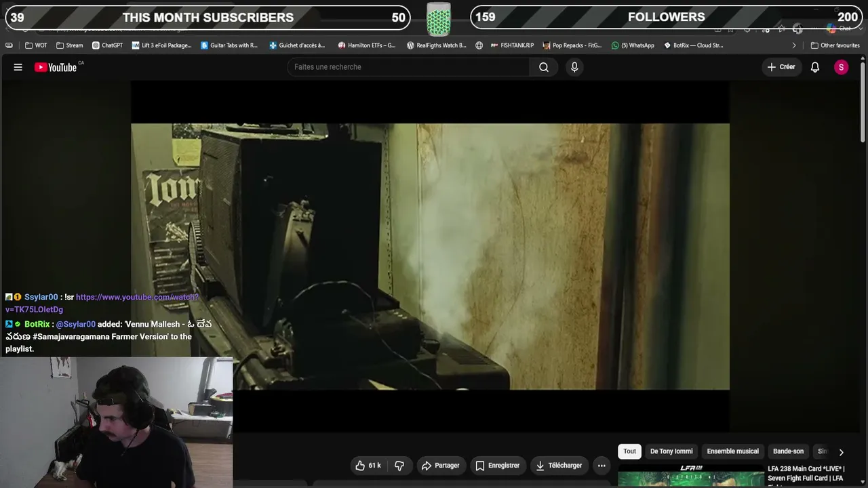Like the video with 61 k likes
This screenshot has height=488, width=868.
point(368,466)
